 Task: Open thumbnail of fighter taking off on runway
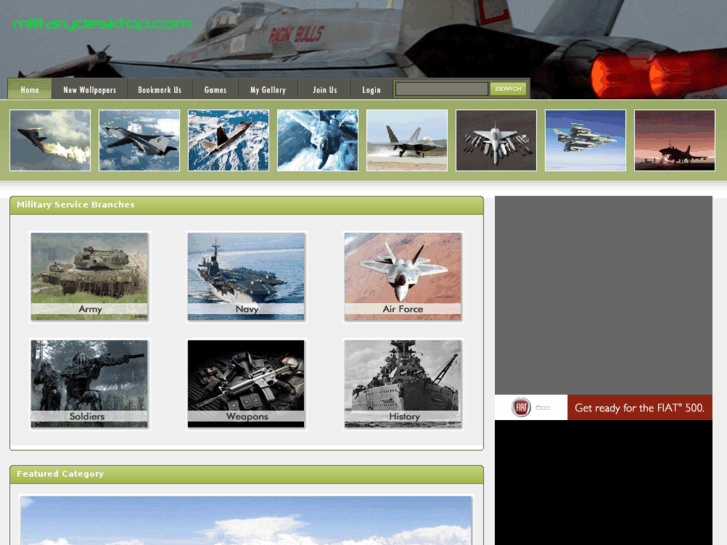pos(407,140)
